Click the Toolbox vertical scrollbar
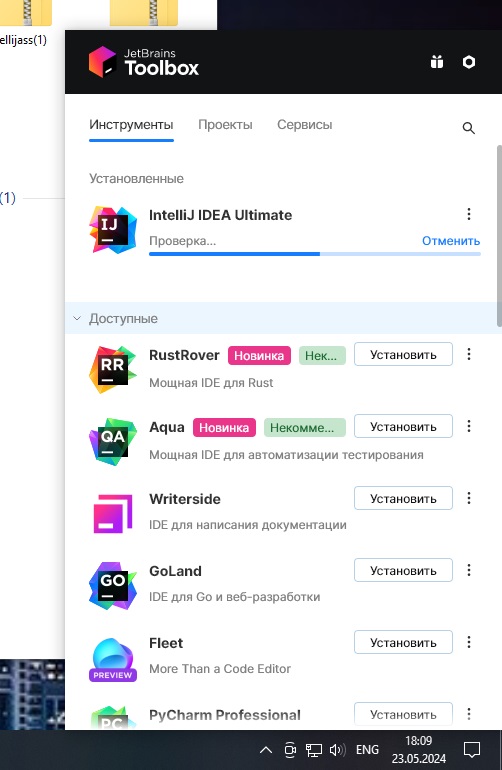Screen dimensions: 502x770 point(499,236)
